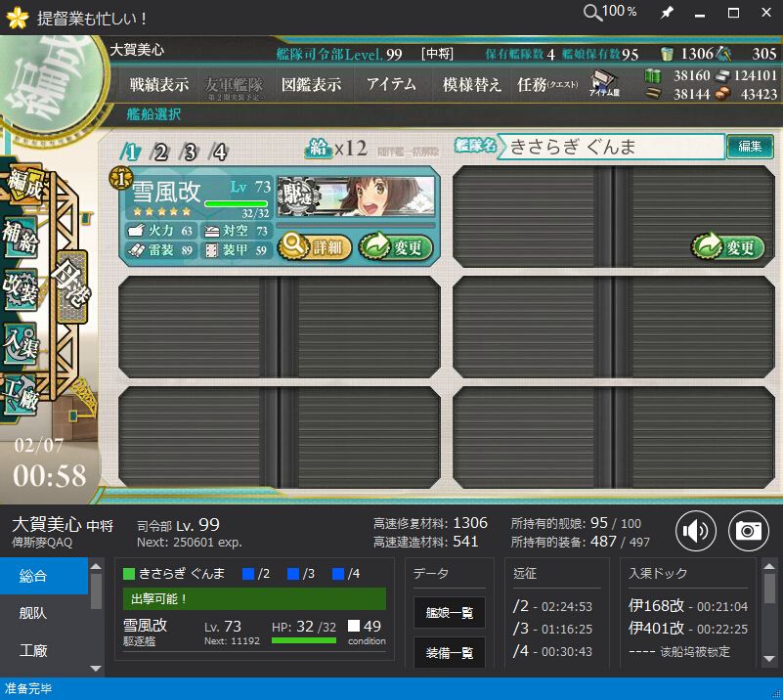Select blue /2 fleet indicator
The height and width of the screenshot is (700, 783).
(256, 573)
